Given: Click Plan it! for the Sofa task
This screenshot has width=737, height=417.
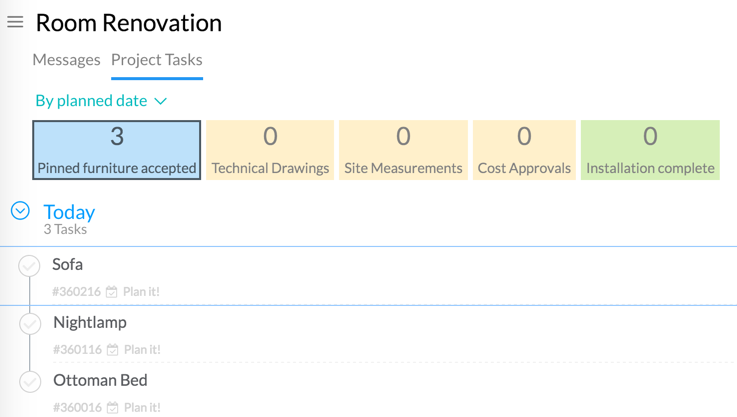Looking at the screenshot, I should (x=141, y=292).
